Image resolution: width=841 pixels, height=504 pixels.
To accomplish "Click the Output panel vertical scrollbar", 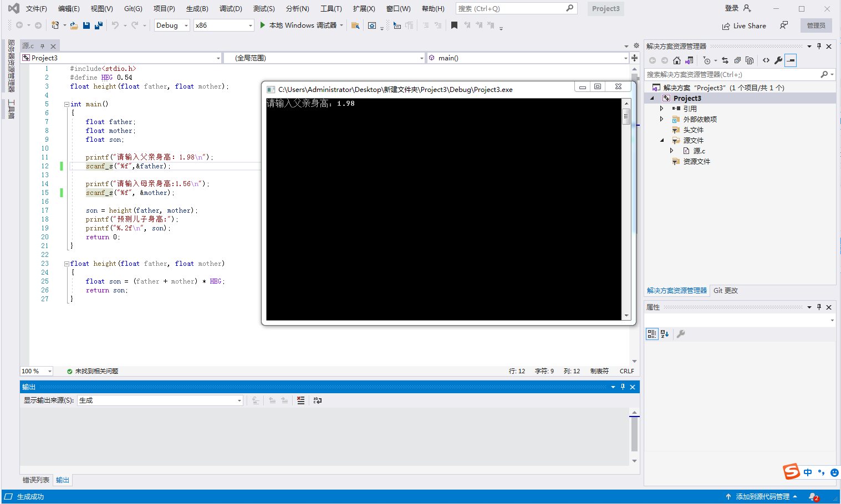I will 634,436.
